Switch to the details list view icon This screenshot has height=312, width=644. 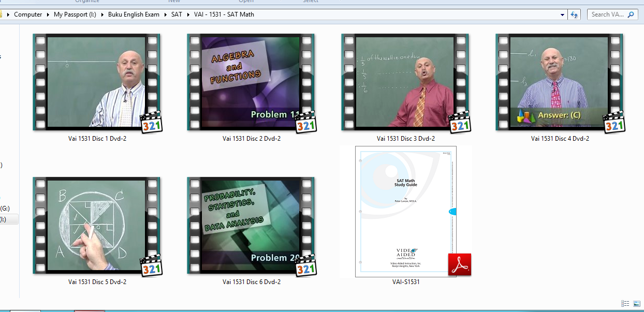[625, 304]
